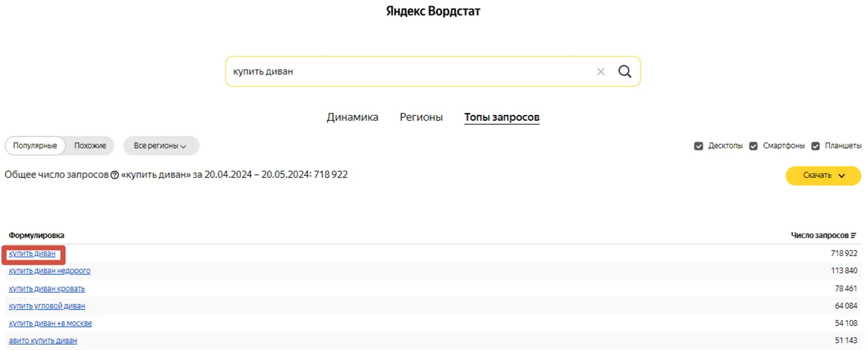868x350 pixels.
Task: Click the 51 143 request count
Action: 846,340
